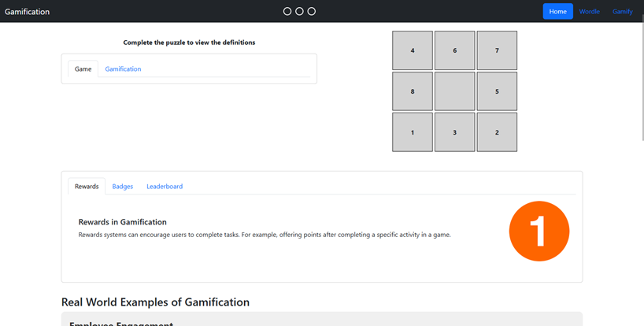The image size is (644, 326).
Task: Select puzzle tile numbered 1
Action: pyautogui.click(x=413, y=132)
